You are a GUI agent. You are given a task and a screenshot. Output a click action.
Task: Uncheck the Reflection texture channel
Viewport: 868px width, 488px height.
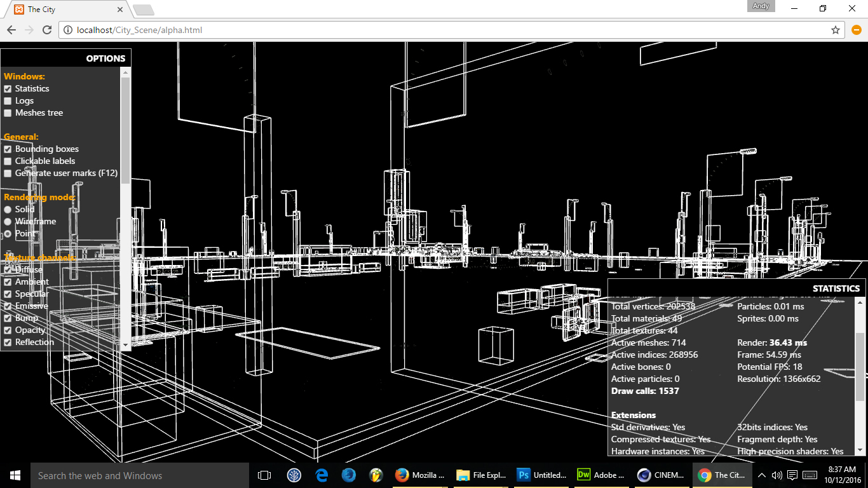pyautogui.click(x=8, y=342)
